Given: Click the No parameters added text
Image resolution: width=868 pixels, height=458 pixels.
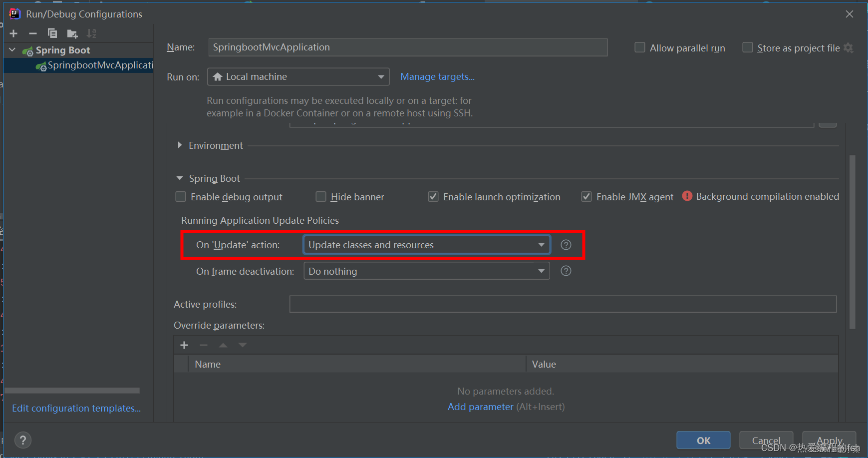Looking at the screenshot, I should tap(506, 391).
